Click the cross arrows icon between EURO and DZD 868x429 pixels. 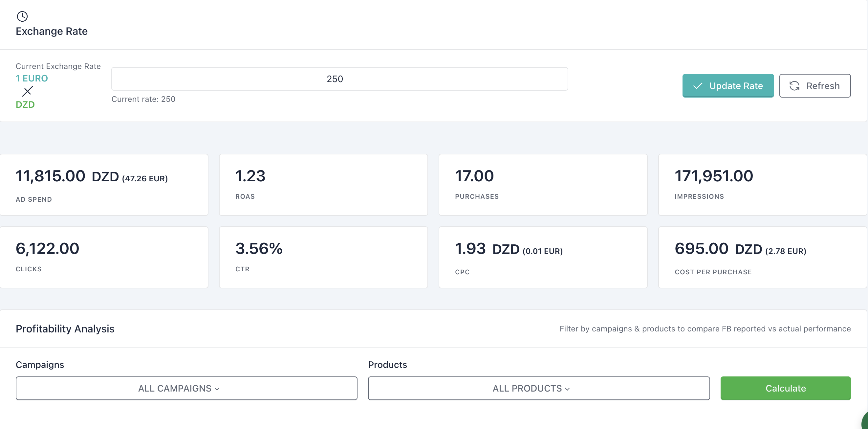27,91
